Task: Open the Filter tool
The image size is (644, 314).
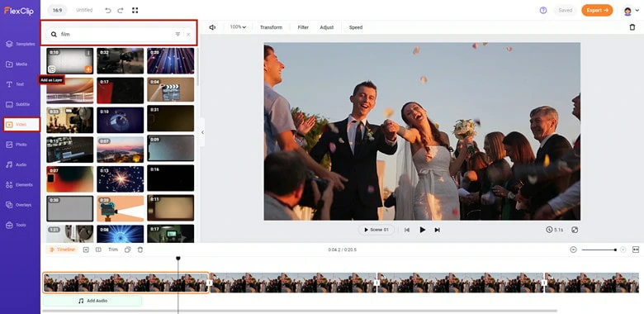Action: tap(303, 27)
